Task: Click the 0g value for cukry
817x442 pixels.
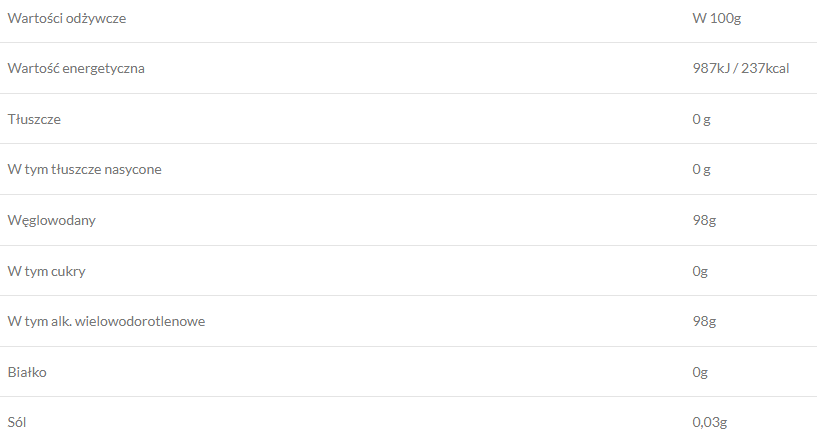Action: pyautogui.click(x=700, y=271)
